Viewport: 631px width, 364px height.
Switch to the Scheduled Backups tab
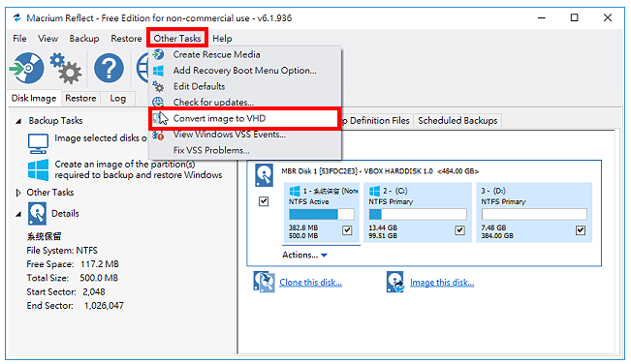[x=457, y=121]
